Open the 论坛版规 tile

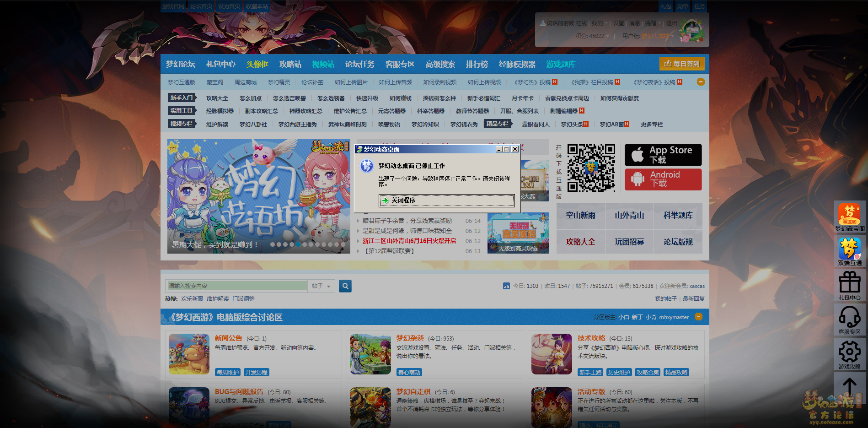(678, 242)
